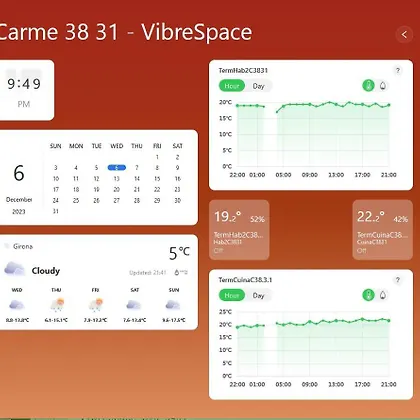Select humidity droplet icon in TermHab2C3831 chart
This screenshot has height=420, width=420.
pyautogui.click(x=383, y=86)
